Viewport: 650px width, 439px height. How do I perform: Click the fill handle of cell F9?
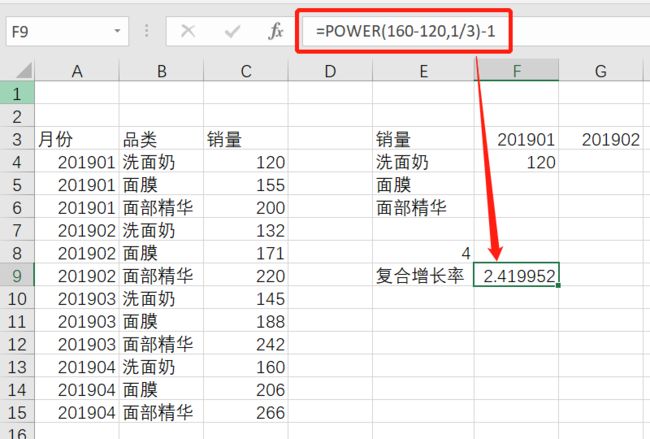[558, 286]
